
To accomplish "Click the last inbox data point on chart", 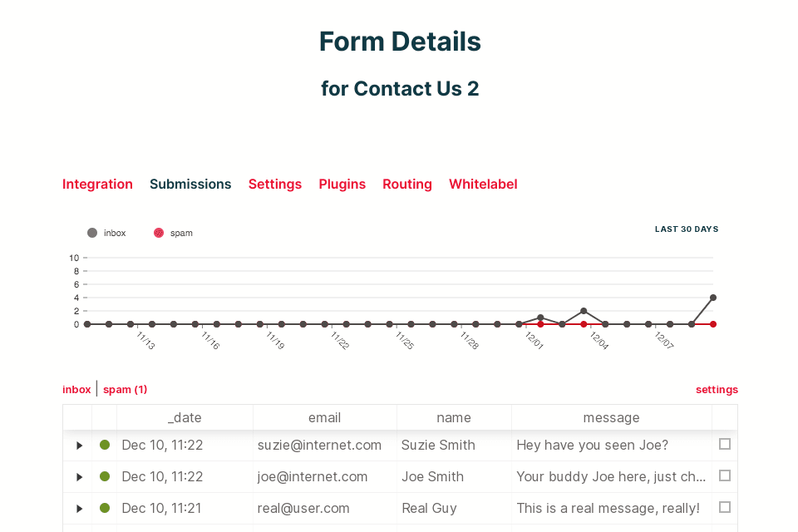I will [713, 298].
